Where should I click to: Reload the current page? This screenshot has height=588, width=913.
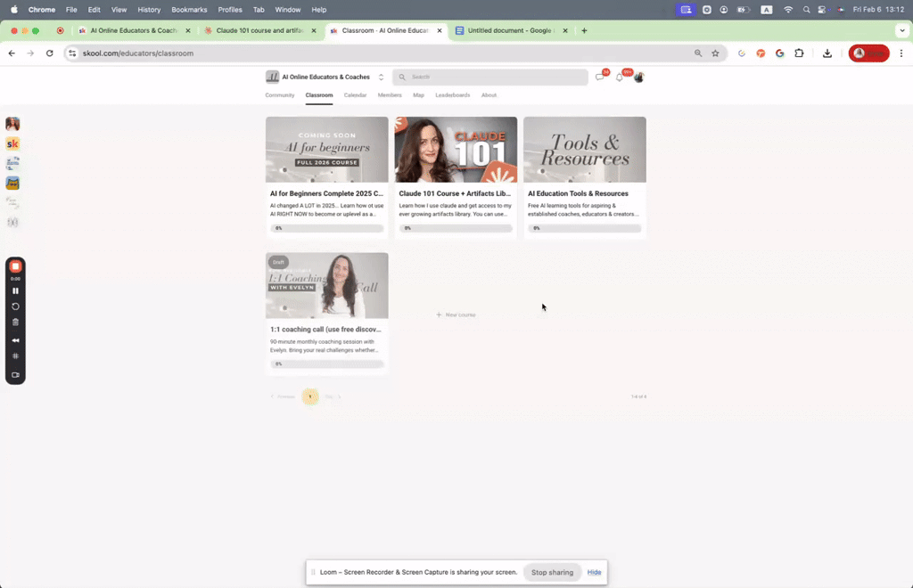(x=50, y=53)
